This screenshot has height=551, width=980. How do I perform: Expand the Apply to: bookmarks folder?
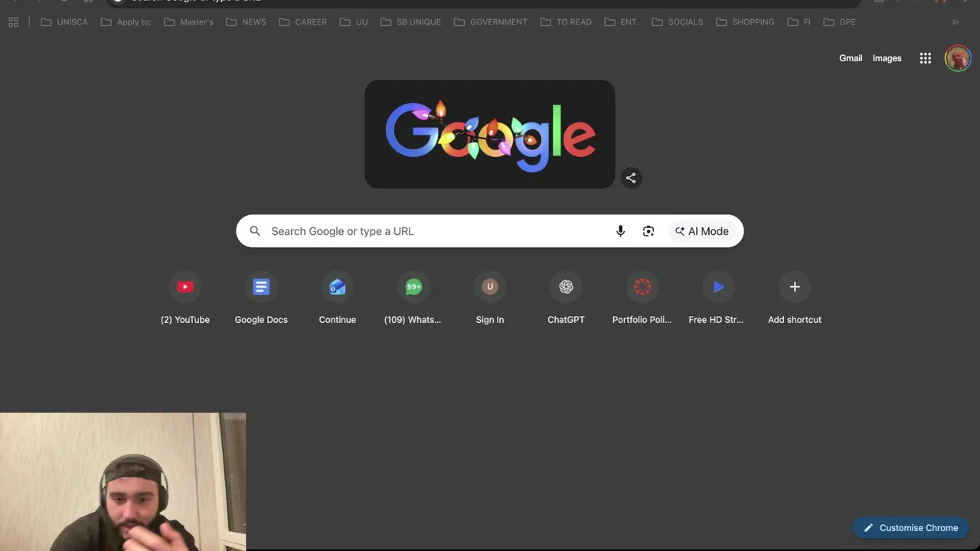(x=126, y=22)
